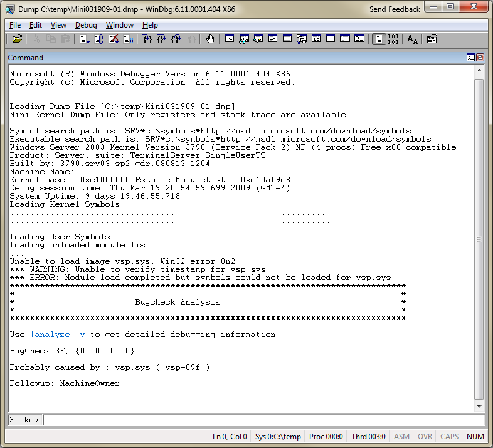This screenshot has height=448, width=493.
Task: Click the Font (AA) toolbar icon
Action: click(412, 39)
